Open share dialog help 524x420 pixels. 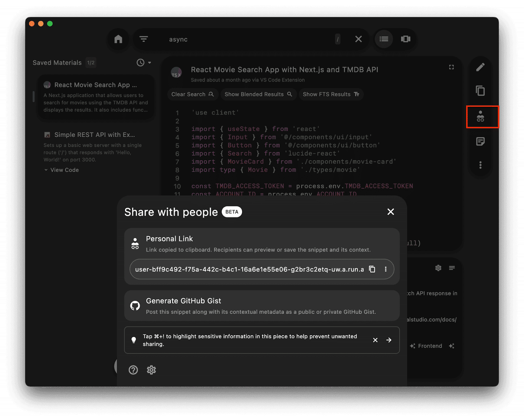pos(133,370)
